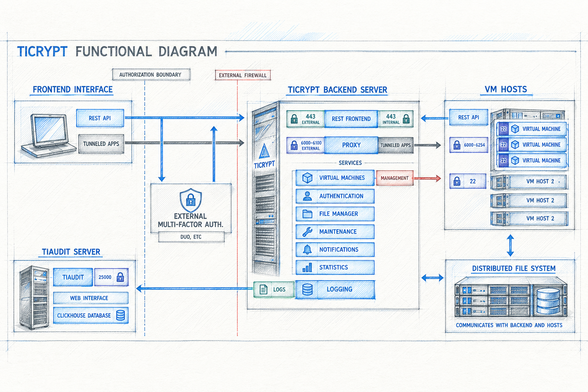Click the TiAudit server rack illustration

pyautogui.click(x=34, y=298)
